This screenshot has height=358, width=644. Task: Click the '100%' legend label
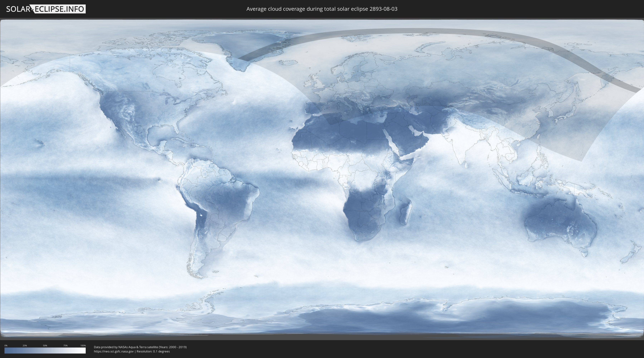[83, 345]
